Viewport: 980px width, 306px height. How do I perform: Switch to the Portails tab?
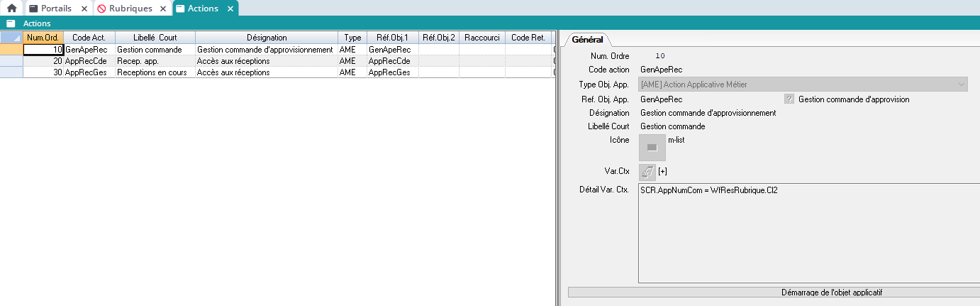(x=55, y=9)
